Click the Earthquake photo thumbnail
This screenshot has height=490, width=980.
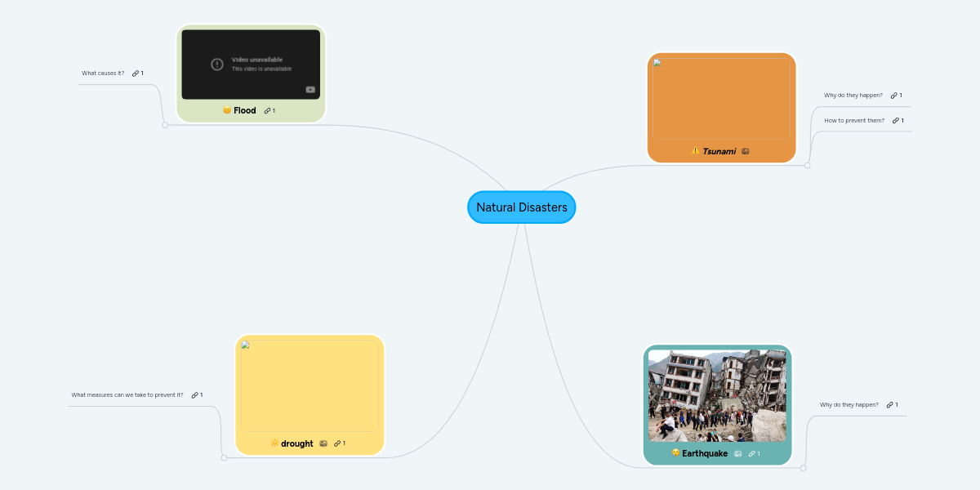pyautogui.click(x=716, y=394)
